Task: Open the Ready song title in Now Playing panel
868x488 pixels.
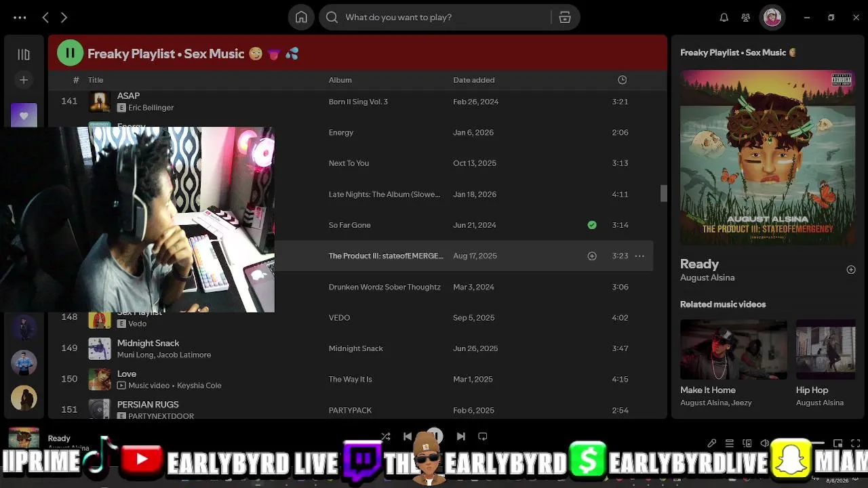Action: click(699, 264)
